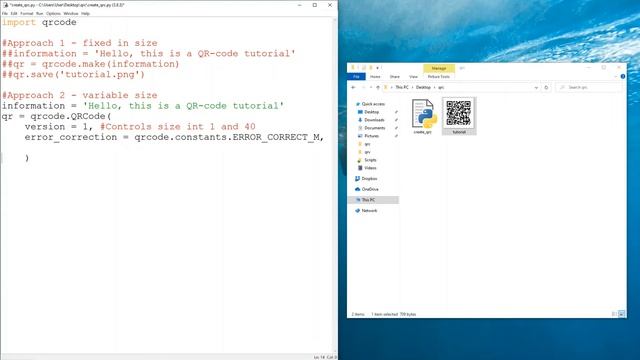Click the IDLE window title bar icon

5,5
